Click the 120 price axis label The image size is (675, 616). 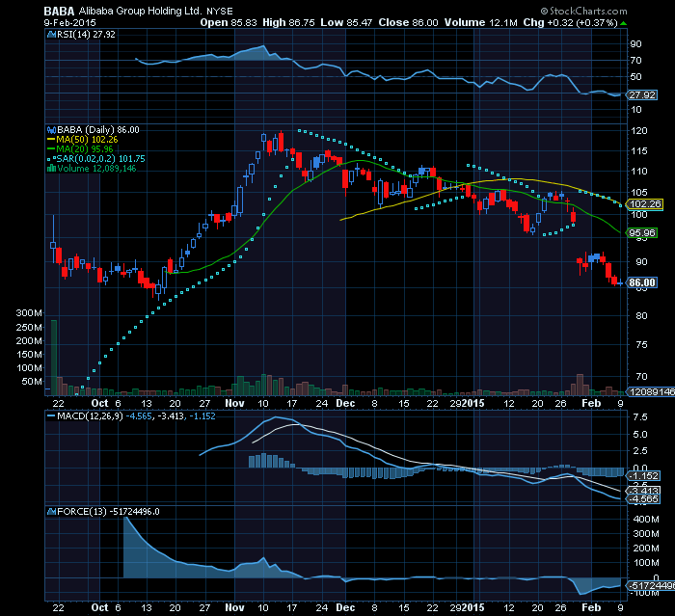(638, 131)
